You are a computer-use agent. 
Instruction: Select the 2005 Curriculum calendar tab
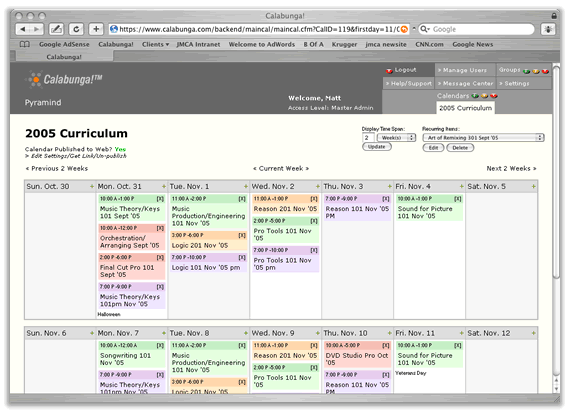(465, 108)
